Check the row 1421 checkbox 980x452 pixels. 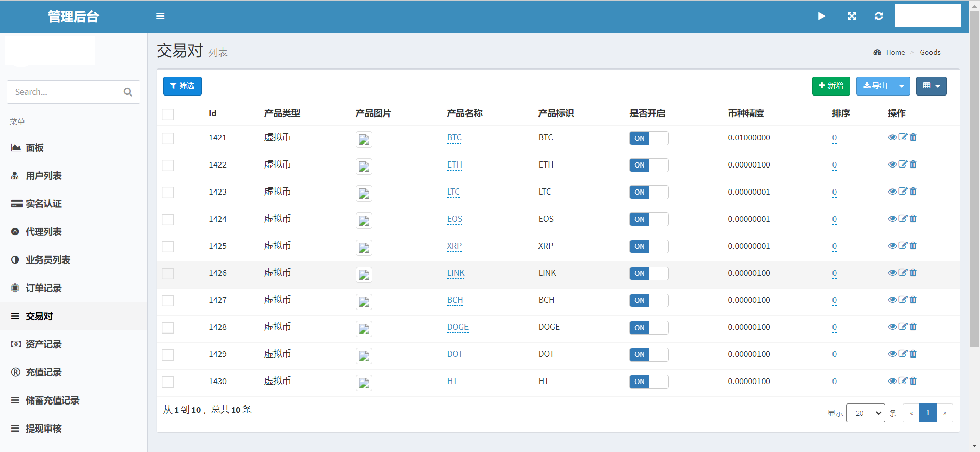167,138
